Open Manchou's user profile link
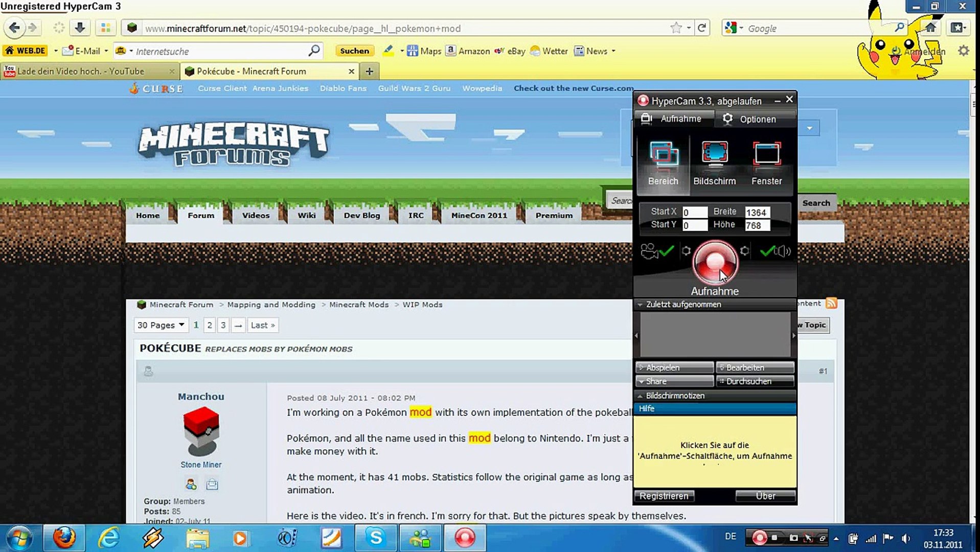980x552 pixels. 201,396
